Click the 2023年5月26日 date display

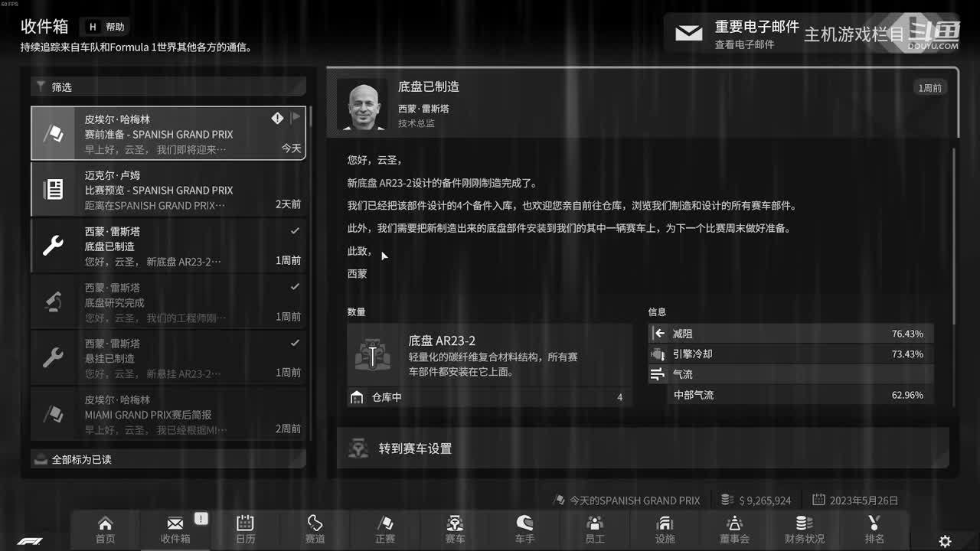click(856, 500)
